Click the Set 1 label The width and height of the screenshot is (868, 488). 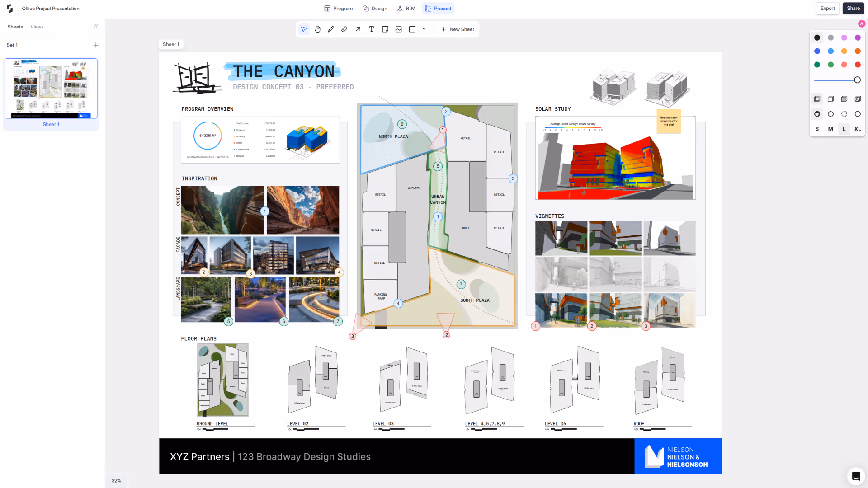click(12, 45)
